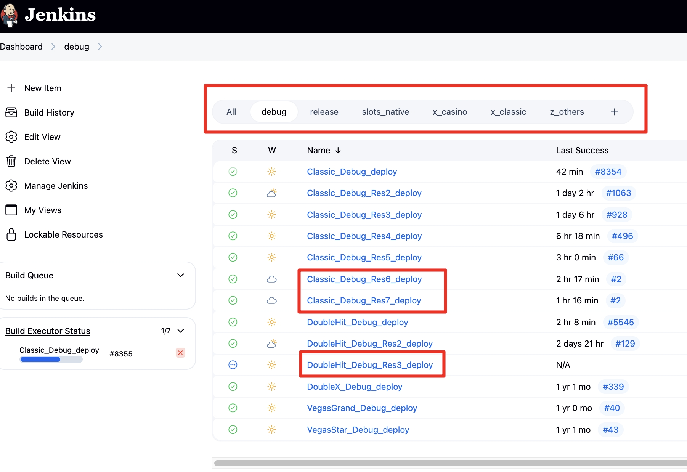Click the plus icon to add view
Viewport: 687px width, 472px height.
[x=614, y=111]
